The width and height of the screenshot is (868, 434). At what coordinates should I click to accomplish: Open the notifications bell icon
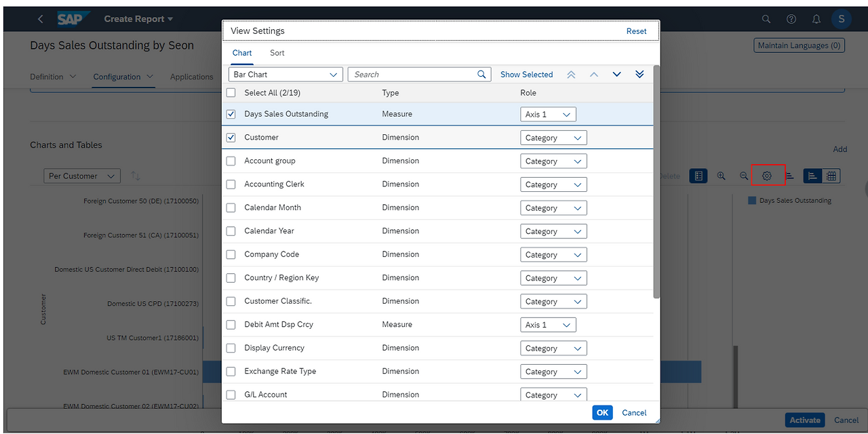[816, 19]
